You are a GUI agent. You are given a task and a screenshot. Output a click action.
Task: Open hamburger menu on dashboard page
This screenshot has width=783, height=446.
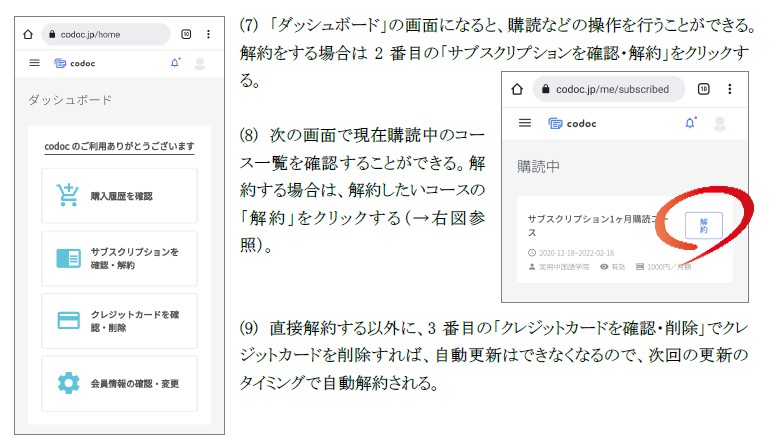click(x=34, y=63)
